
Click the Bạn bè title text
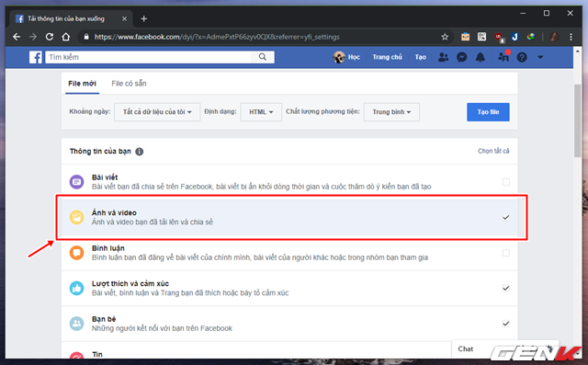click(x=104, y=319)
